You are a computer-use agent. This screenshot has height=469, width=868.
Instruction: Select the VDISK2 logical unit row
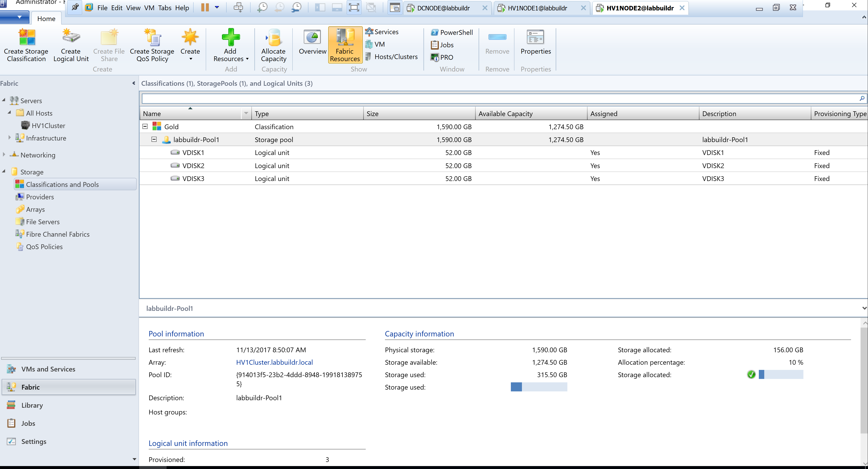pyautogui.click(x=503, y=165)
